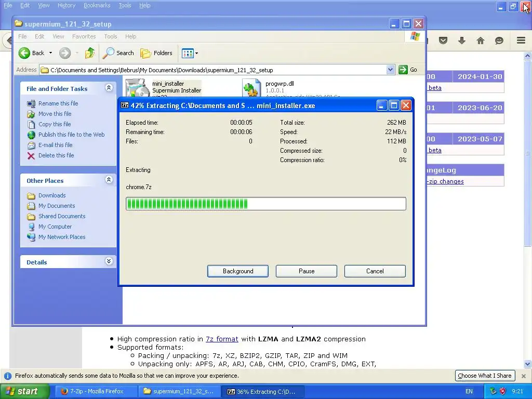This screenshot has height=399, width=532.
Task: Open Firefox downloads arrow icon
Action: pyautogui.click(x=462, y=41)
